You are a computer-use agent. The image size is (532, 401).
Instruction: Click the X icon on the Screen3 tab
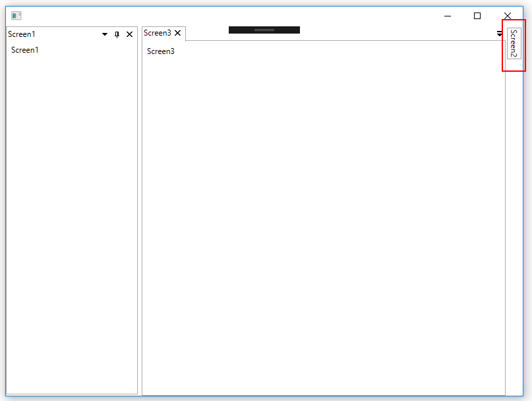click(x=177, y=33)
